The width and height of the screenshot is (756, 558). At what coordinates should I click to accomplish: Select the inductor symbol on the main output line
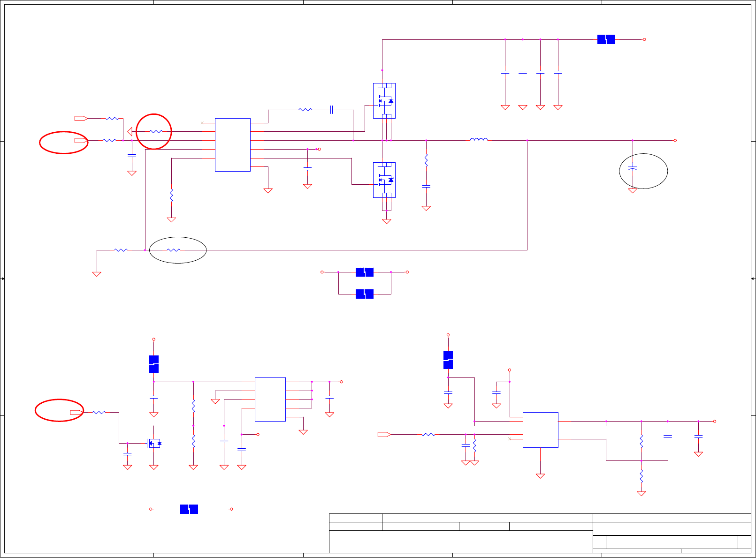(479, 139)
